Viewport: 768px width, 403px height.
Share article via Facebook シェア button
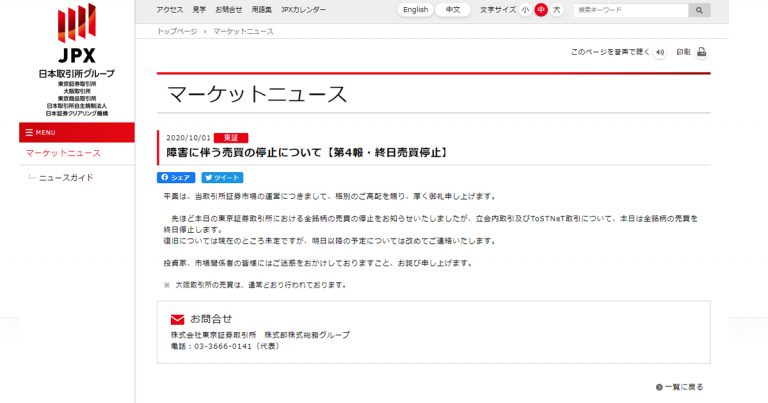point(177,177)
